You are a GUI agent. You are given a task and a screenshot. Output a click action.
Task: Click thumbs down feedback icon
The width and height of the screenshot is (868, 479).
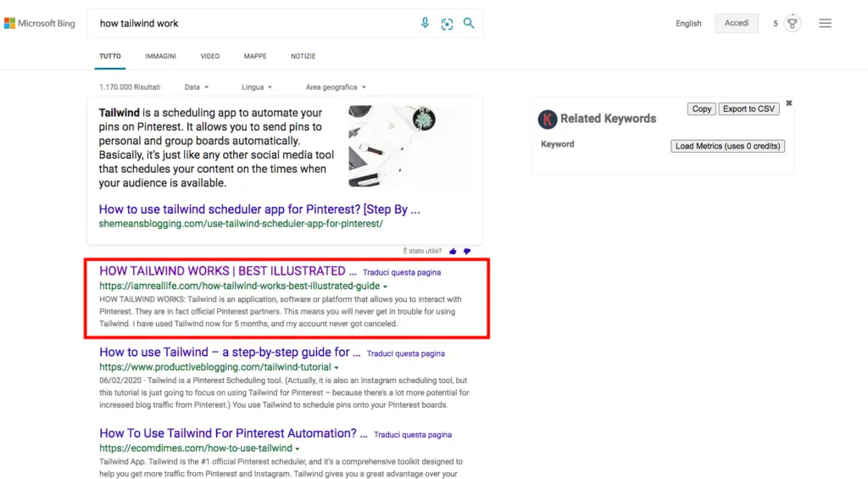pos(467,252)
